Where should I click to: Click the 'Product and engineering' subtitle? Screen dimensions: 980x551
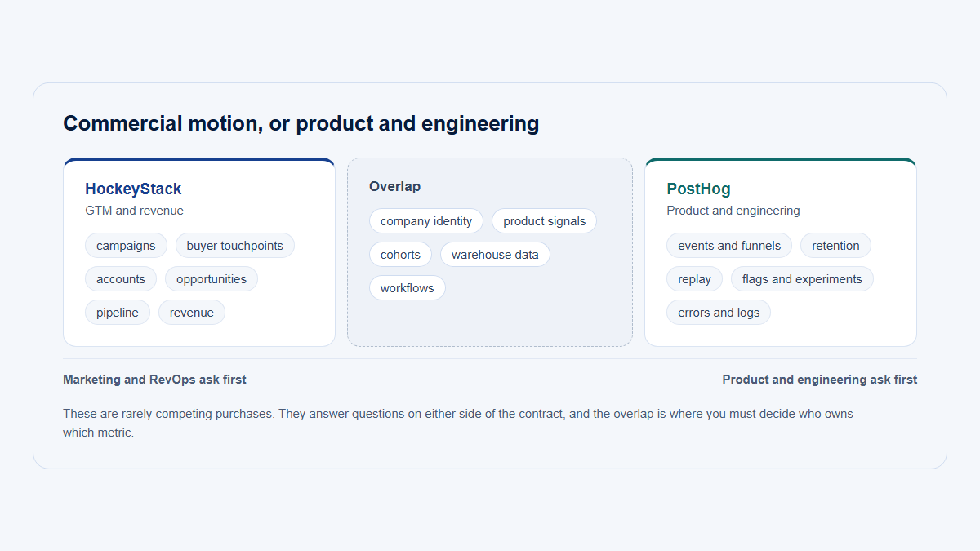coord(733,211)
